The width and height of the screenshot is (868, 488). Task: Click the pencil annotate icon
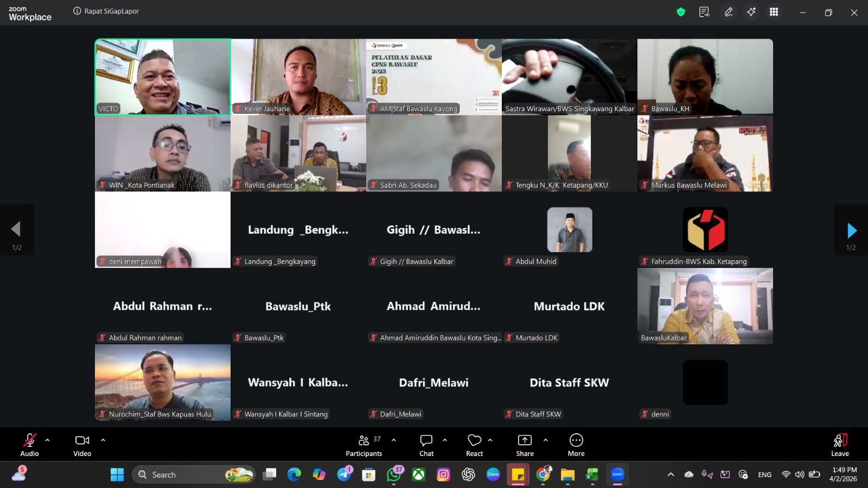pyautogui.click(x=729, y=12)
